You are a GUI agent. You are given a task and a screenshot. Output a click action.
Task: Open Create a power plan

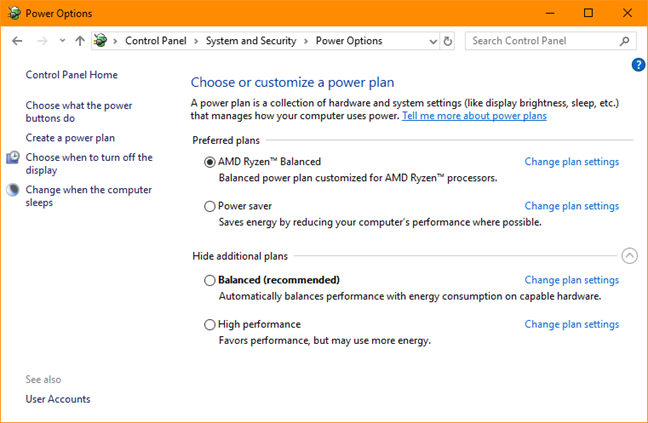click(70, 138)
